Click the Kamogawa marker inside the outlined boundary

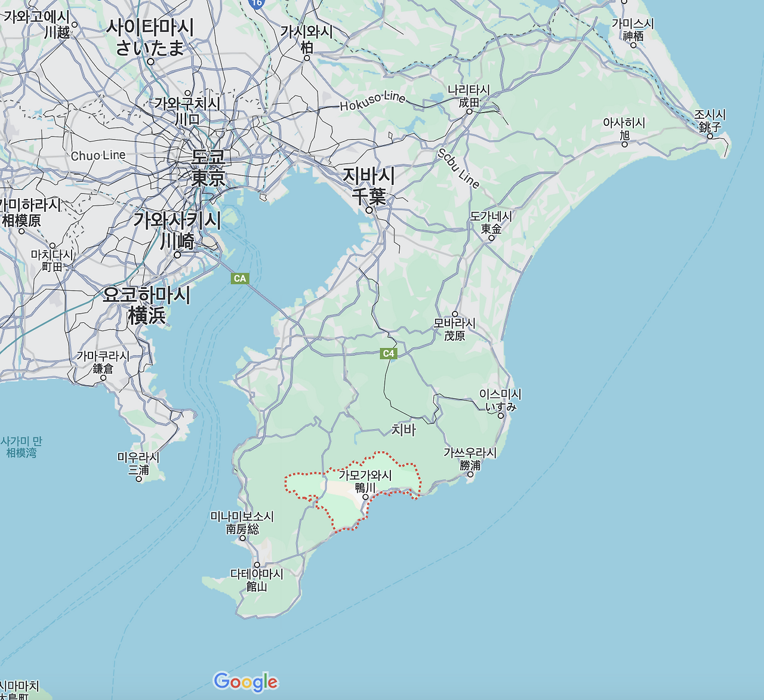click(x=365, y=498)
